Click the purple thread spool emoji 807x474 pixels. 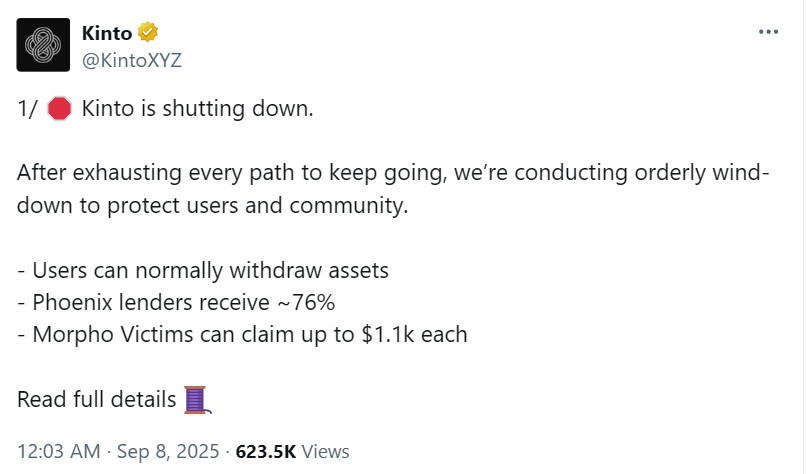[195, 400]
